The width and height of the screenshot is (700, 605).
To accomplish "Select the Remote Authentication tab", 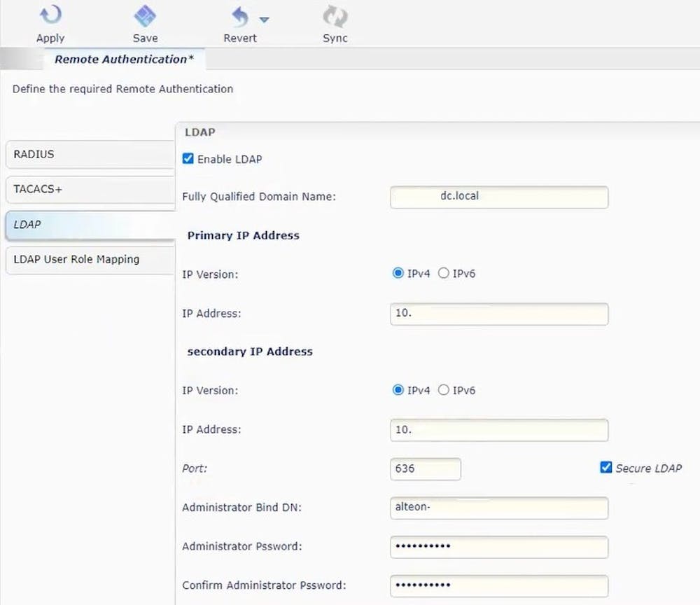I will point(124,60).
